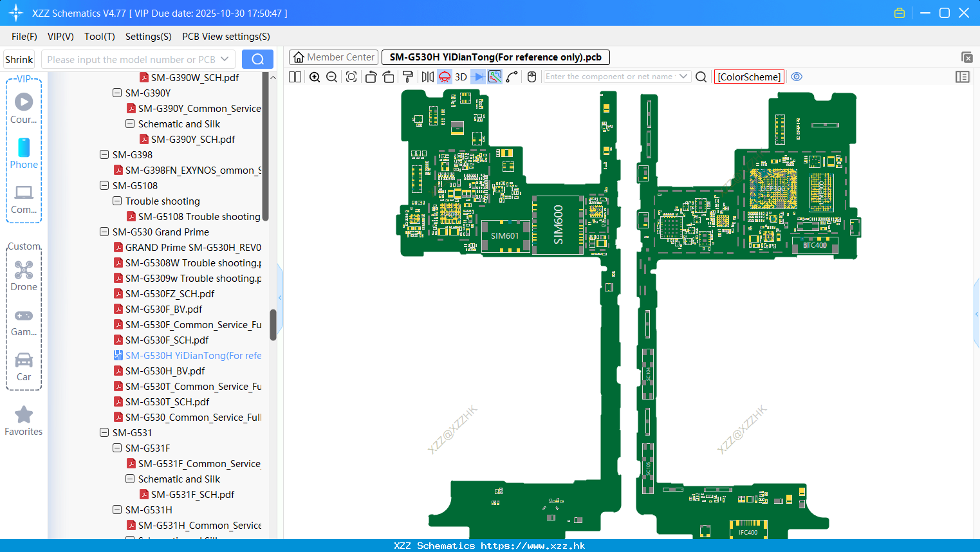Select the Phone category
This screenshot has height=552, width=980.
pos(24,153)
